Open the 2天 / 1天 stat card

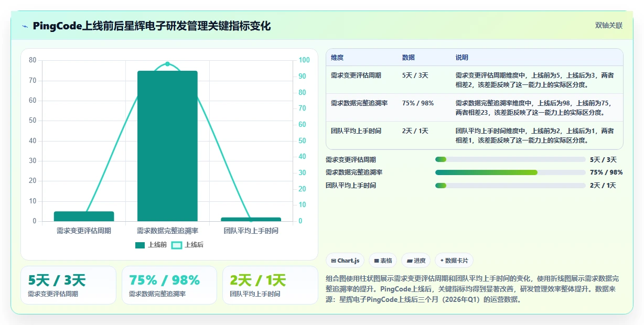(270, 285)
